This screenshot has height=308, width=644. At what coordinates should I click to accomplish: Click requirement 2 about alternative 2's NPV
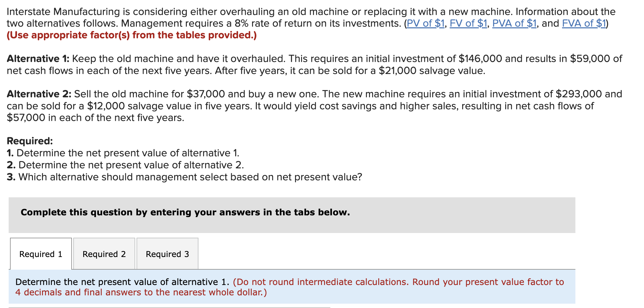pos(126,165)
